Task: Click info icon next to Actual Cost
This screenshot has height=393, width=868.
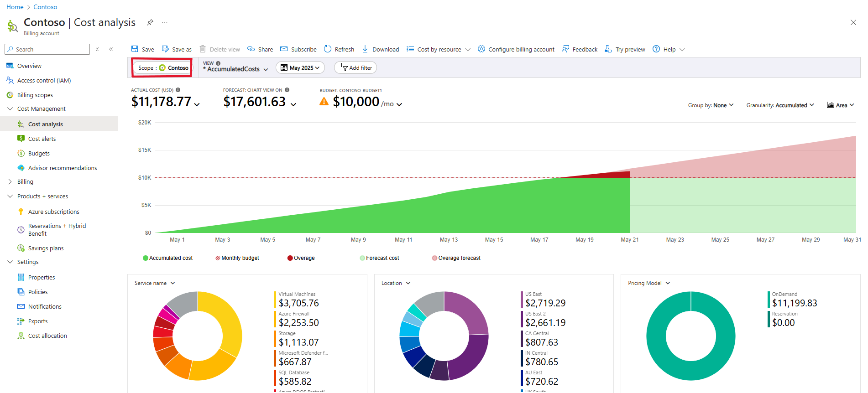Action: (178, 90)
